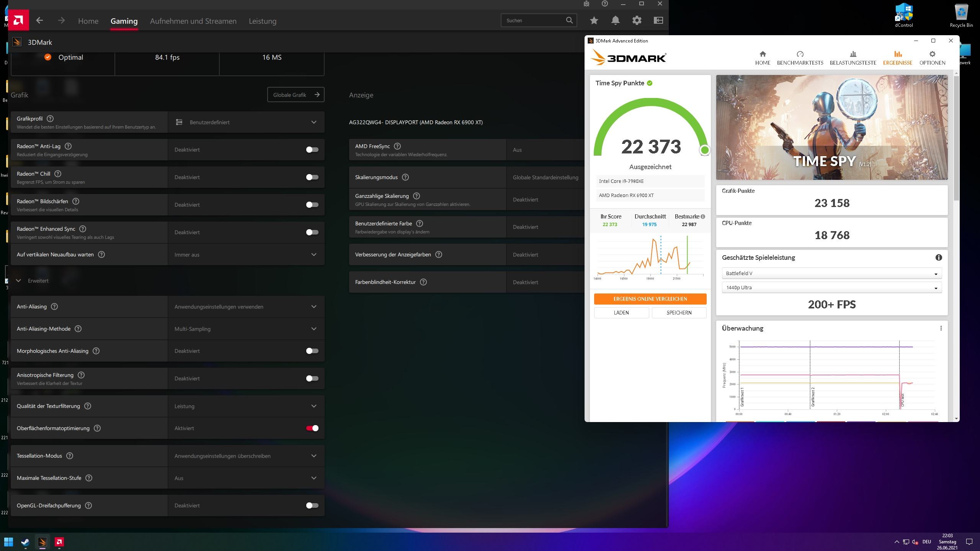Click AMD Radeon taskbar icon
This screenshot has height=551, width=980.
[59, 542]
